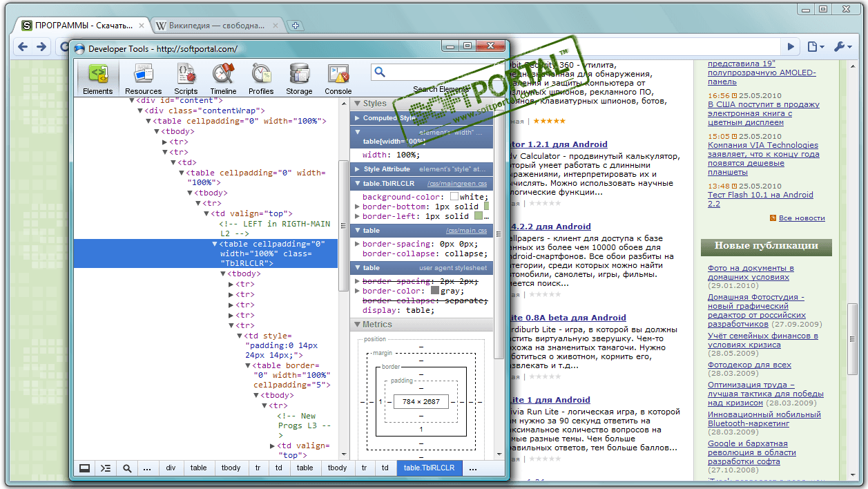The width and height of the screenshot is (868, 489).
Task: Toggle the console drawer icon in status bar
Action: point(105,468)
